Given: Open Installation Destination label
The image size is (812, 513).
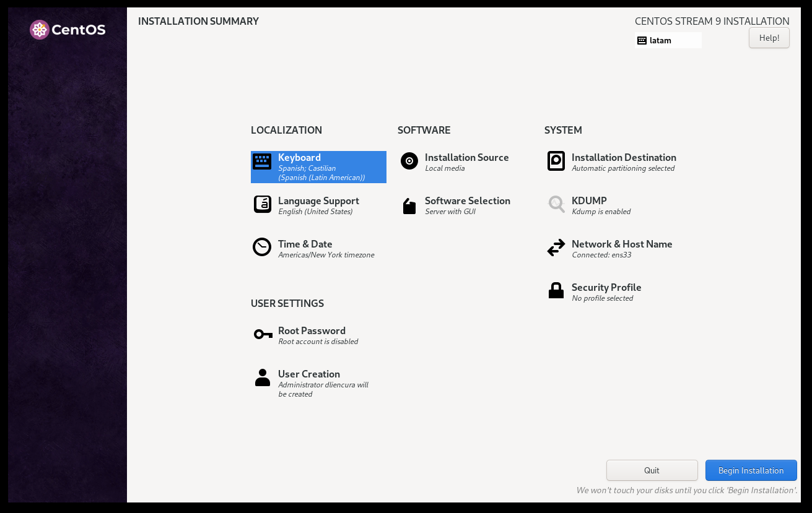Looking at the screenshot, I should tap(624, 158).
